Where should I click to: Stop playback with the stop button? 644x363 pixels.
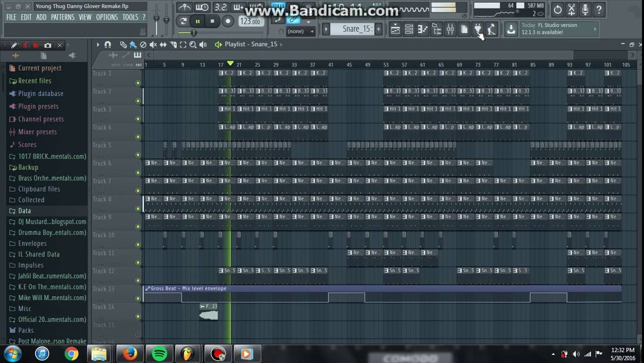coord(212,21)
